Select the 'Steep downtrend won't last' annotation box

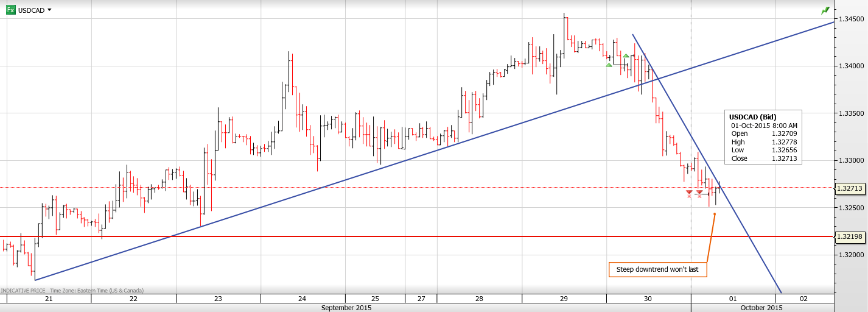pyautogui.click(x=657, y=269)
